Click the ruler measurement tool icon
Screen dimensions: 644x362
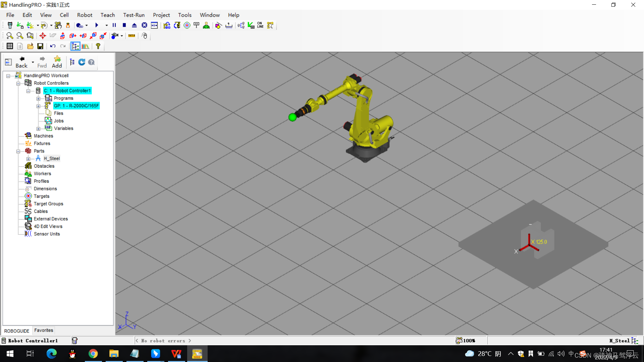click(131, 36)
